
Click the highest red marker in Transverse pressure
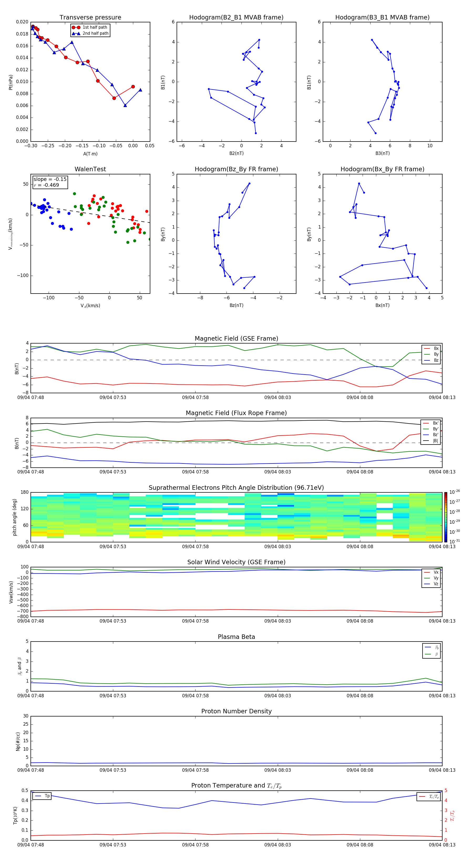(33, 26)
